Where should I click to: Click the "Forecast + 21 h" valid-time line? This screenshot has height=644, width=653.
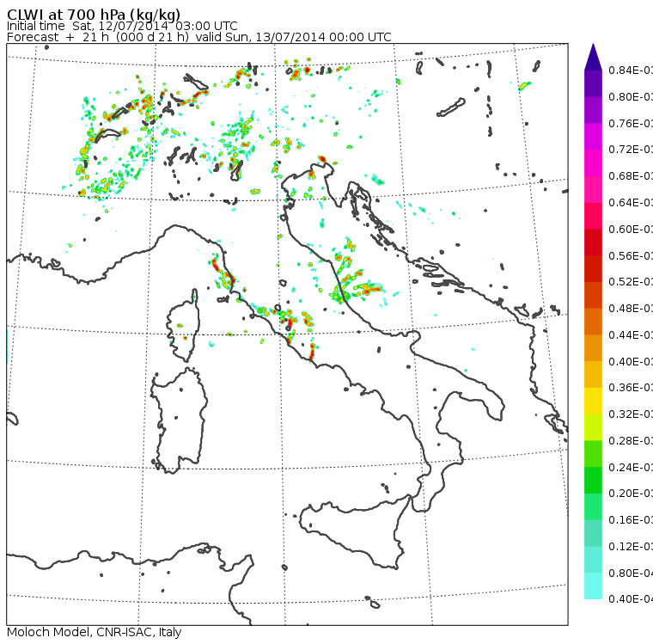(x=199, y=37)
